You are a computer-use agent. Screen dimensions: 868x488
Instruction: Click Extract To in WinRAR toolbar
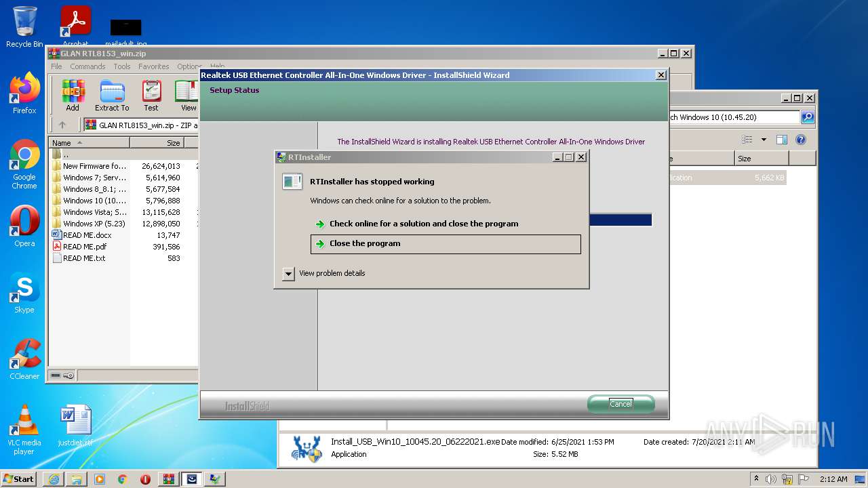click(x=112, y=96)
